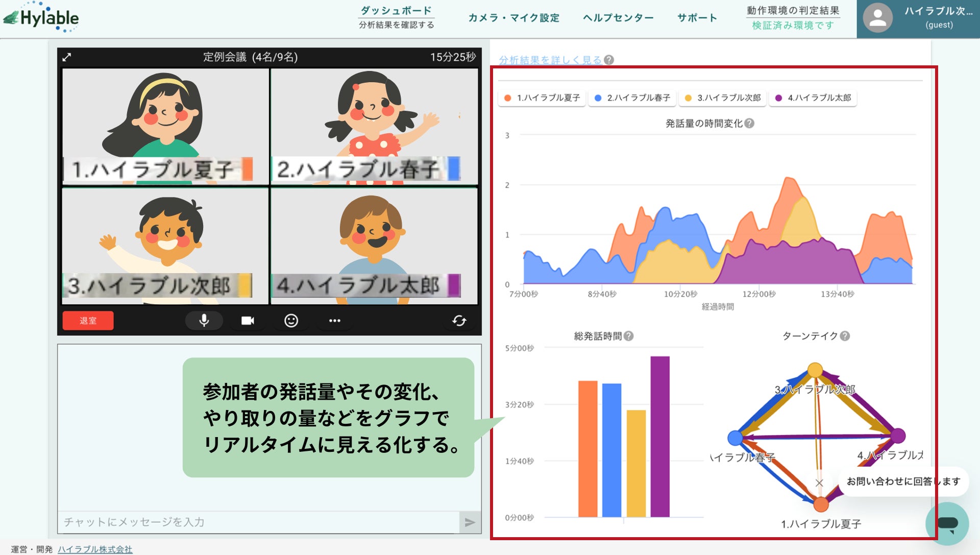Screen dimensions: 980x555
Task: Toggle the video camera button
Action: (x=248, y=321)
